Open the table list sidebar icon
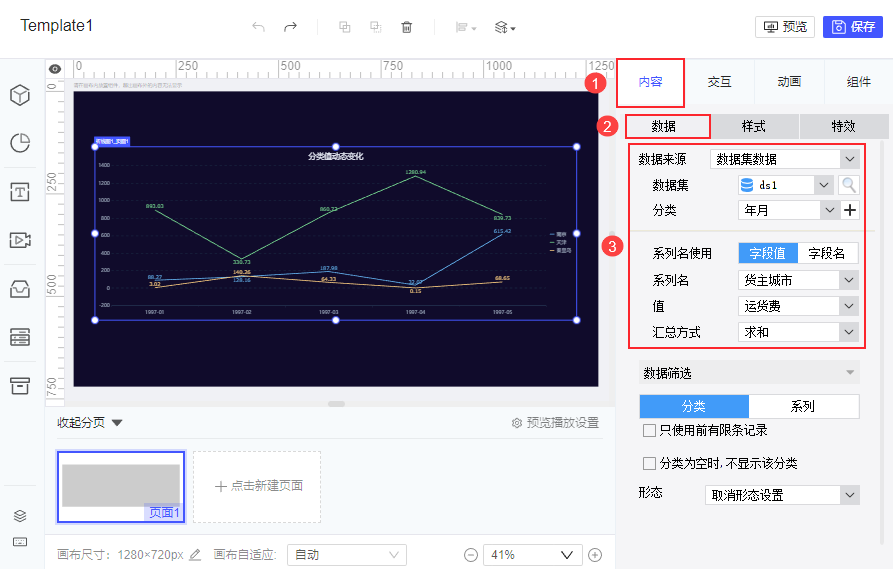Image resolution: width=893 pixels, height=569 pixels. [x=20, y=337]
